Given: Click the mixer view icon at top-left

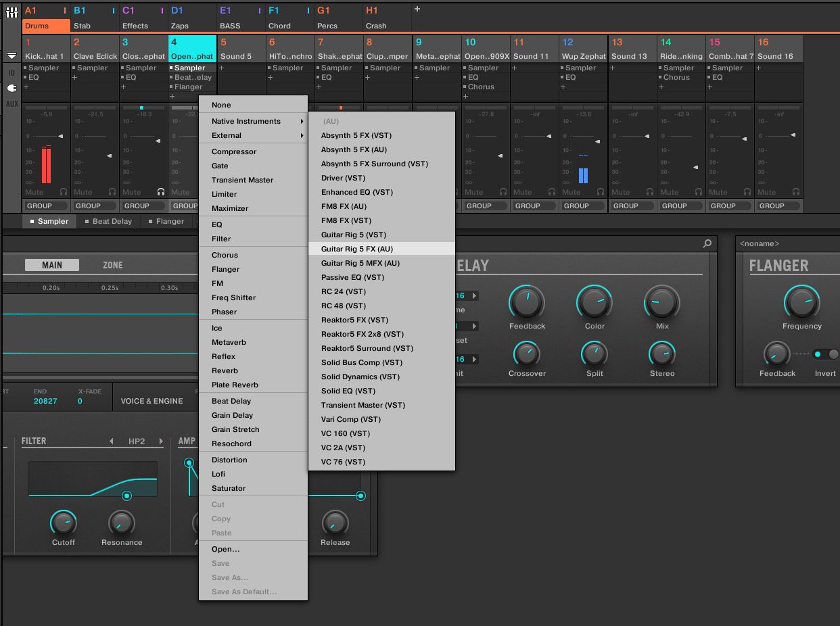Looking at the screenshot, I should click(11, 12).
